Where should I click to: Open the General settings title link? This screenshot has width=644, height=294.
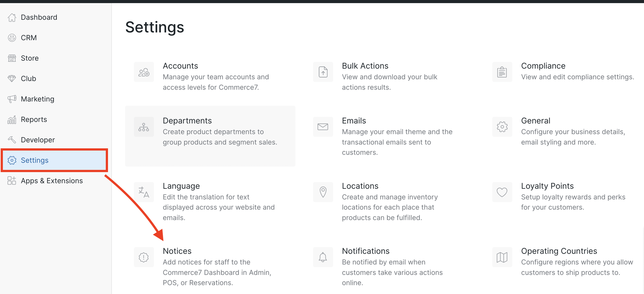(x=535, y=121)
